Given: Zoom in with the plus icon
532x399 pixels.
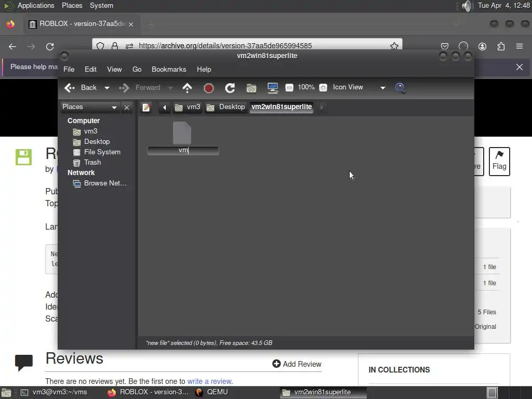Looking at the screenshot, I should [323, 88].
